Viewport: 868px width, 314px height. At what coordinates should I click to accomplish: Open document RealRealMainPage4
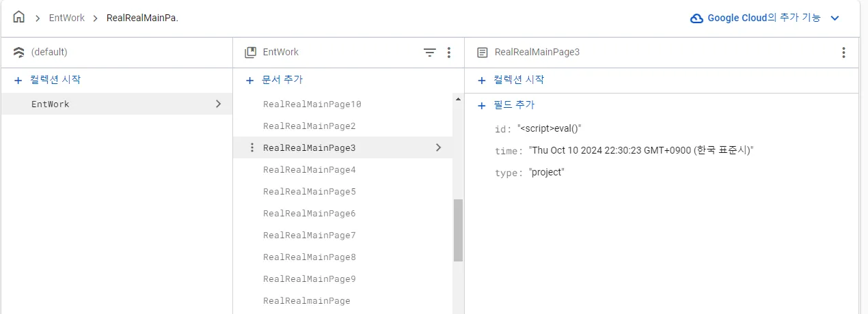(x=309, y=169)
